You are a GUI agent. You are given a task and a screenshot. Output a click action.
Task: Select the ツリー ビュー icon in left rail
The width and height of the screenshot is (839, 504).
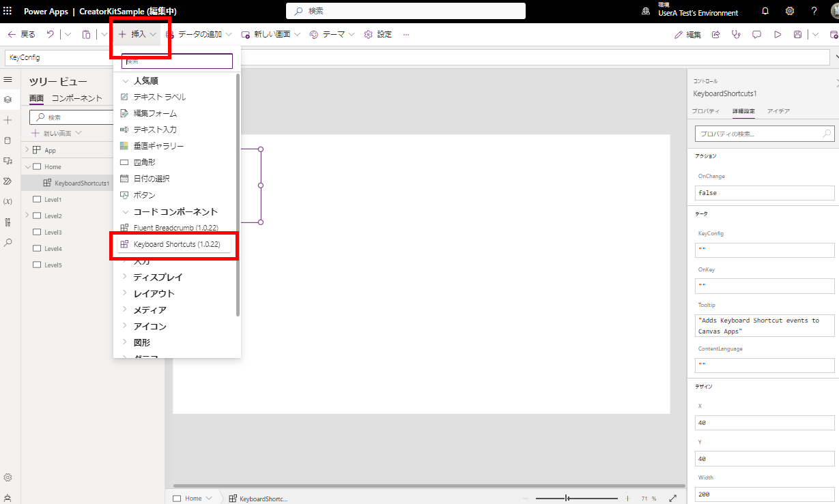(9, 99)
